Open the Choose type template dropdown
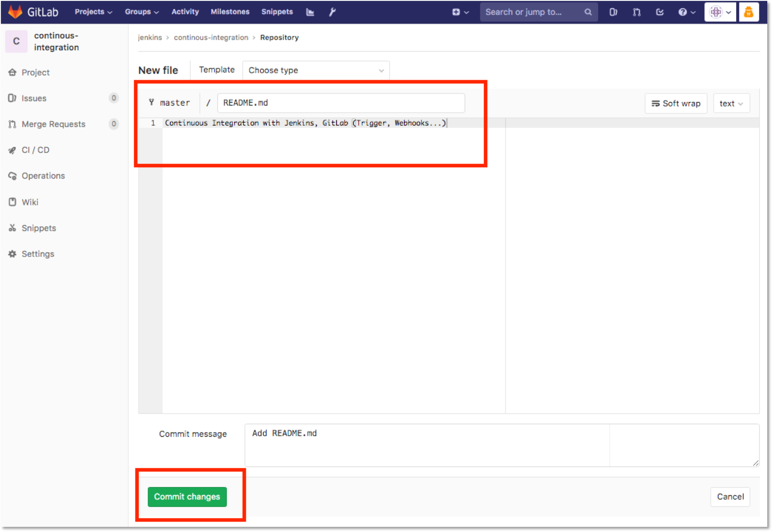Screen dimensions: 772x532 coord(315,70)
